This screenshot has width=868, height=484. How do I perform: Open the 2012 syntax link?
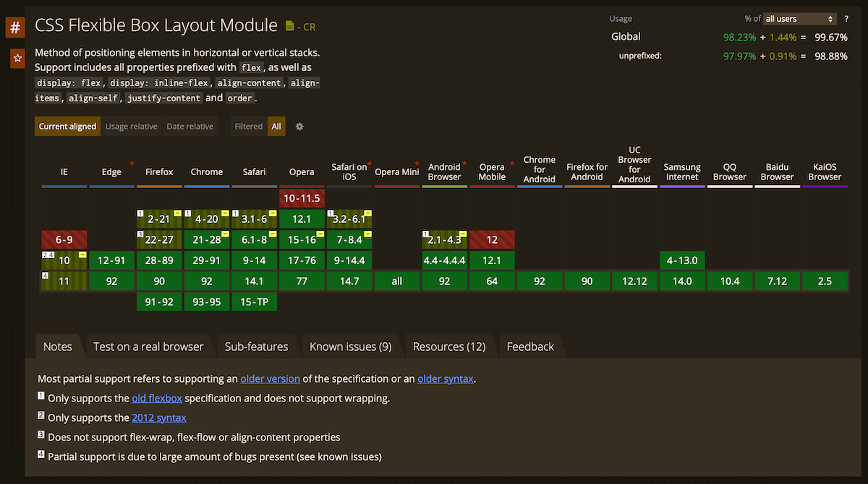tap(159, 417)
